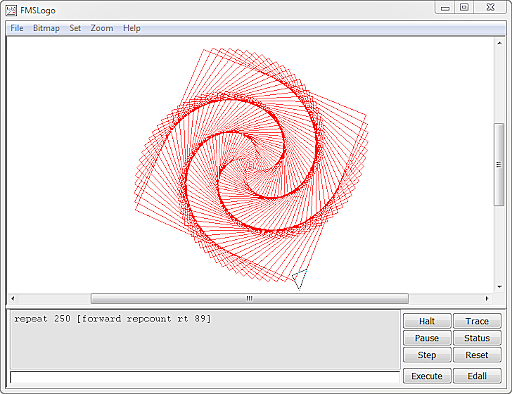Open the File menu
This screenshot has width=512, height=394.
point(17,28)
